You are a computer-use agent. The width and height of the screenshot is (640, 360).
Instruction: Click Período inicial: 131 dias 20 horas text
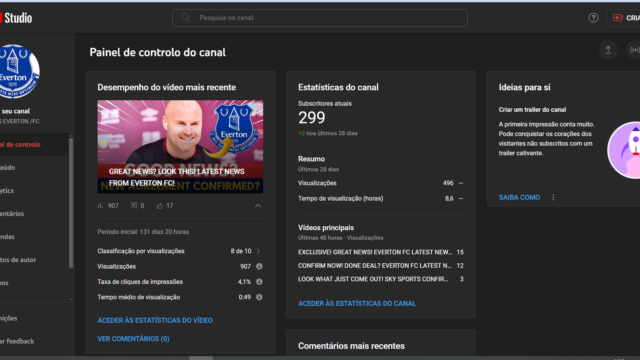click(143, 232)
